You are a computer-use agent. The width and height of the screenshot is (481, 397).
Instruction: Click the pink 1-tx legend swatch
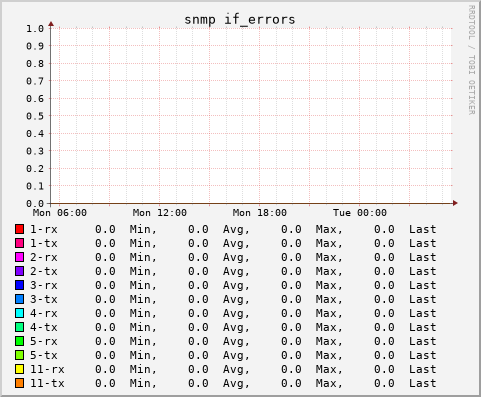point(19,243)
